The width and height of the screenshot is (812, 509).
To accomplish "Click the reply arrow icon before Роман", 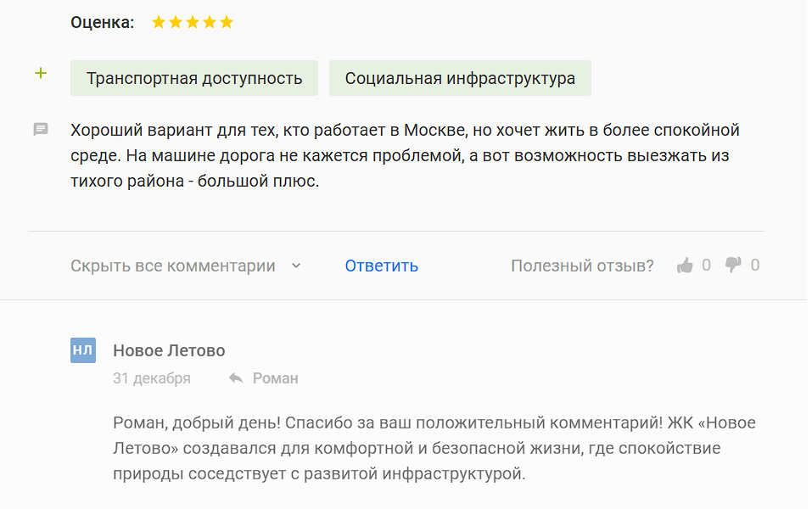I will [x=236, y=378].
